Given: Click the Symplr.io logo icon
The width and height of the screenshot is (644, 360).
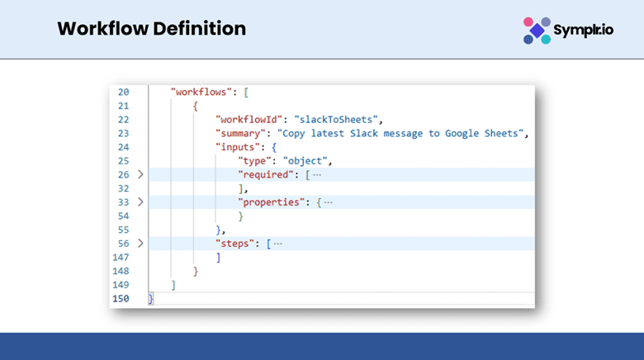Looking at the screenshot, I should [x=537, y=30].
